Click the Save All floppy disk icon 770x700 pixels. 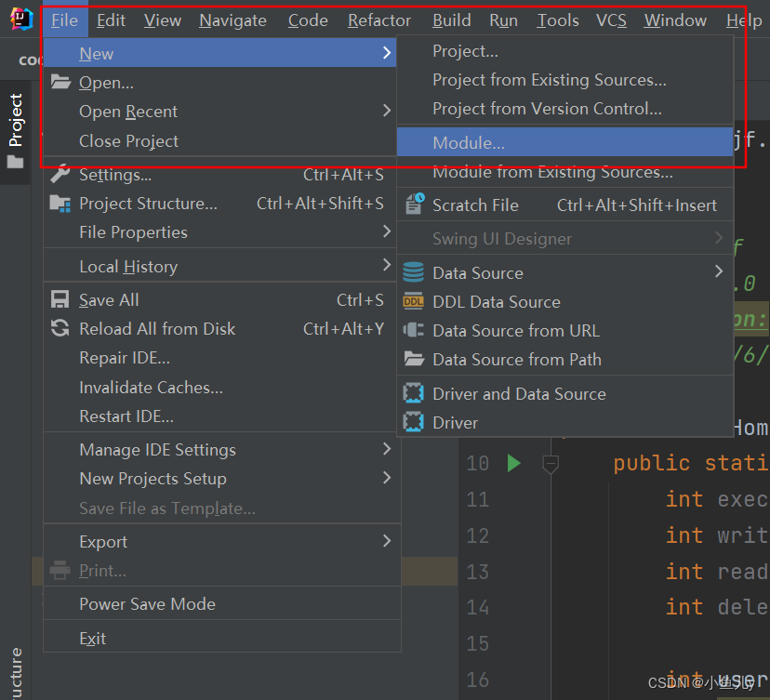[x=60, y=299]
